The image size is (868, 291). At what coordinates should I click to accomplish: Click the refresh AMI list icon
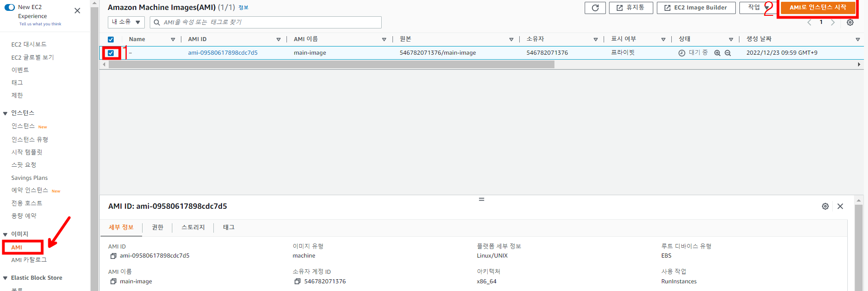[x=595, y=8]
